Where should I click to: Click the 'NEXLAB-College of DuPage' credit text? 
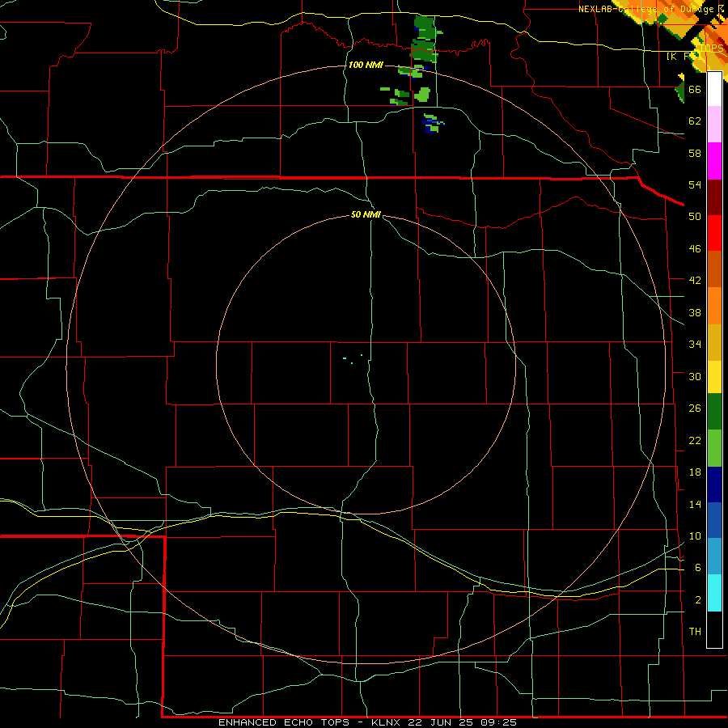(645, 9)
